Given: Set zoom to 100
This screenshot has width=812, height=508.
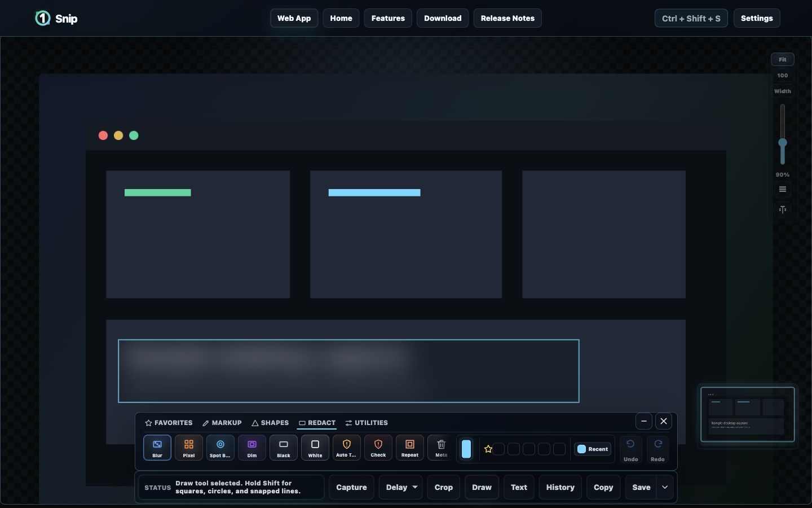Looking at the screenshot, I should [x=783, y=75].
